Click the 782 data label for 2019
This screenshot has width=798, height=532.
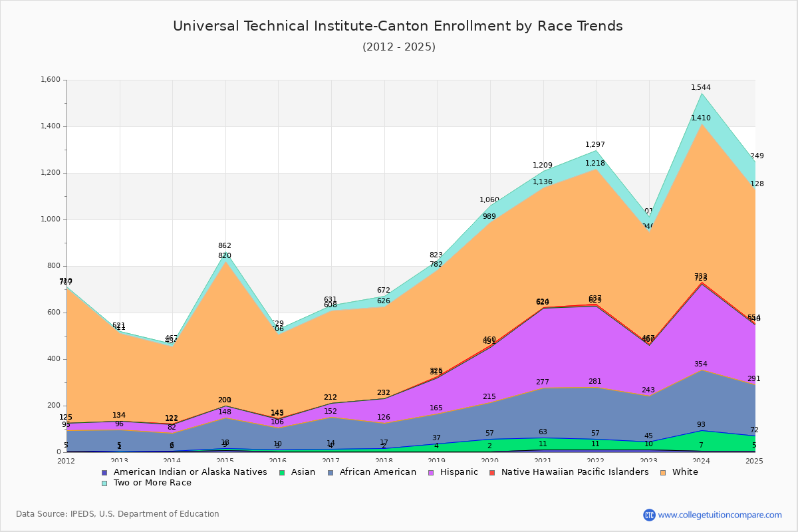click(x=436, y=265)
